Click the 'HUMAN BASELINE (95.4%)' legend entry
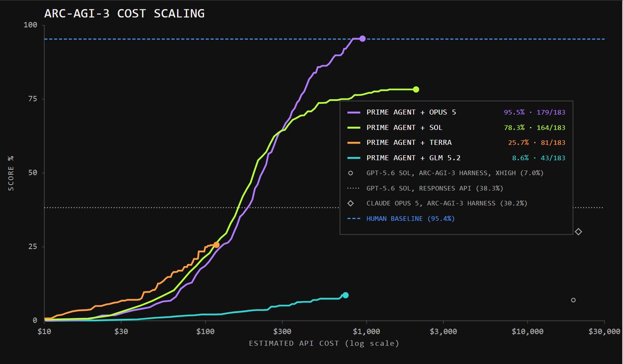 point(411,219)
